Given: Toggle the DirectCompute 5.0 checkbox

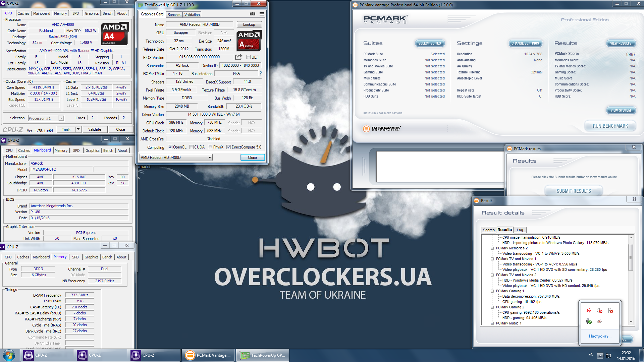Looking at the screenshot, I should click(228, 147).
